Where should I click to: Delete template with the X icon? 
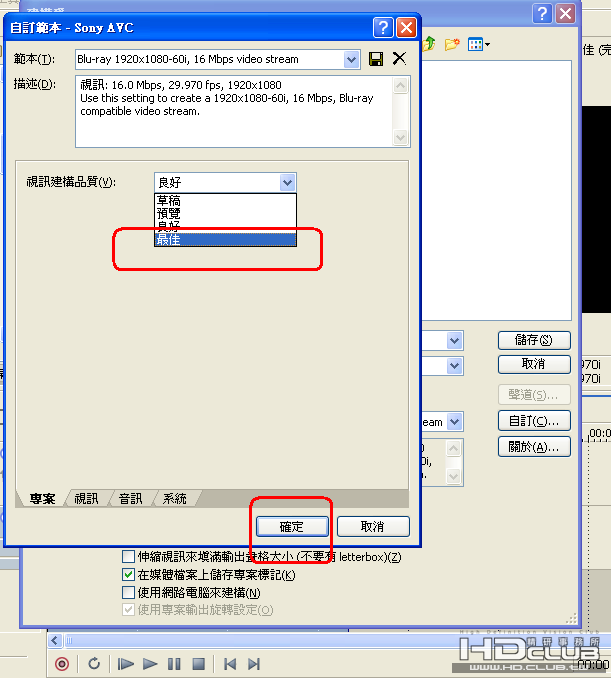399,58
